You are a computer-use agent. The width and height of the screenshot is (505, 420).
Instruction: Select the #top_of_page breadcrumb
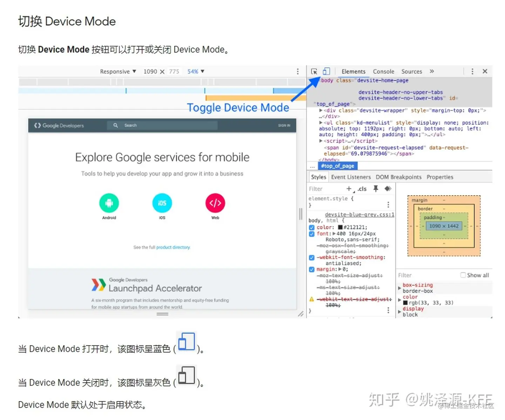(338, 166)
